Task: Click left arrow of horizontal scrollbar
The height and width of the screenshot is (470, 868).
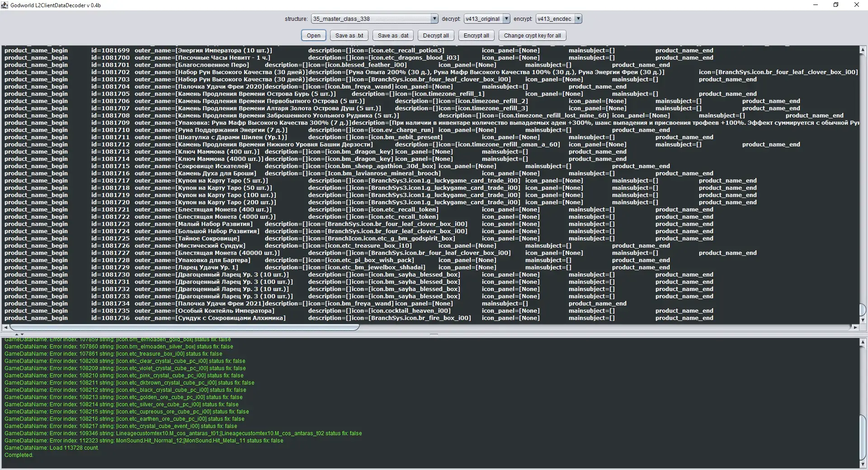Action: click(5, 327)
